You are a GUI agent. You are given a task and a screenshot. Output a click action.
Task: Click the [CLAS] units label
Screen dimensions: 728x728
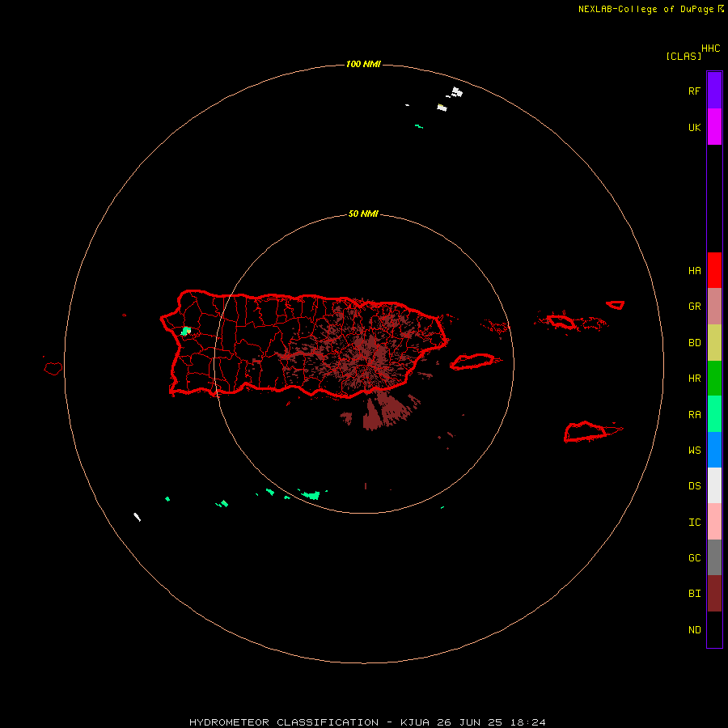tap(684, 56)
